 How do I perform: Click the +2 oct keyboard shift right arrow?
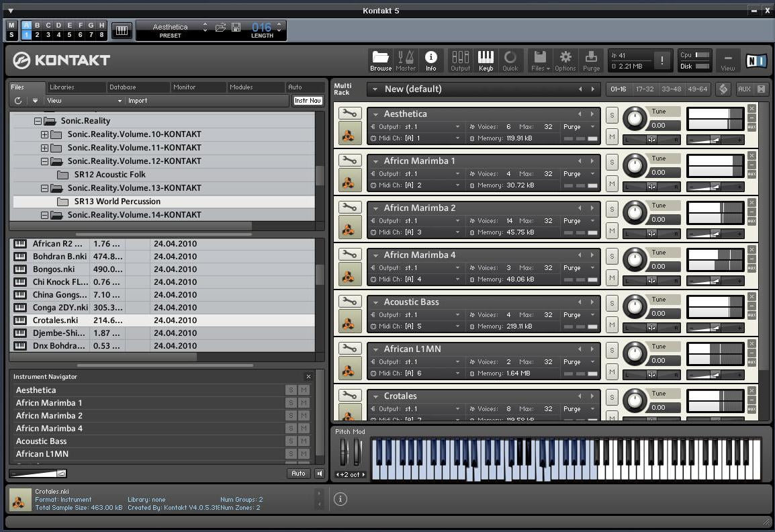[363, 475]
